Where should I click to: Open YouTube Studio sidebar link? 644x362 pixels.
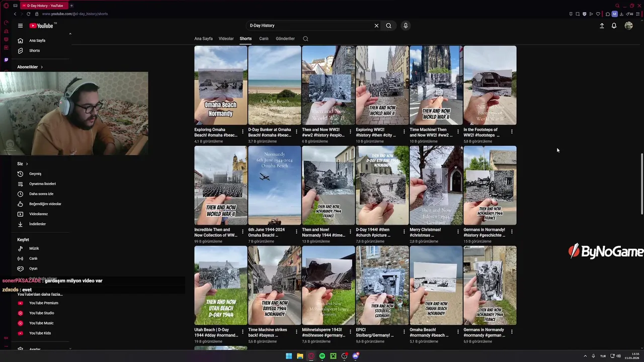41,313
